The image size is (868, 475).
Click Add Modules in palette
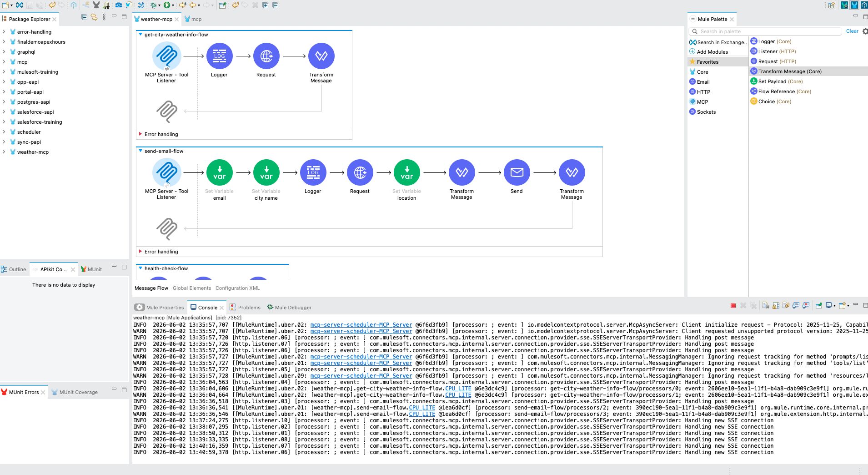(x=708, y=52)
